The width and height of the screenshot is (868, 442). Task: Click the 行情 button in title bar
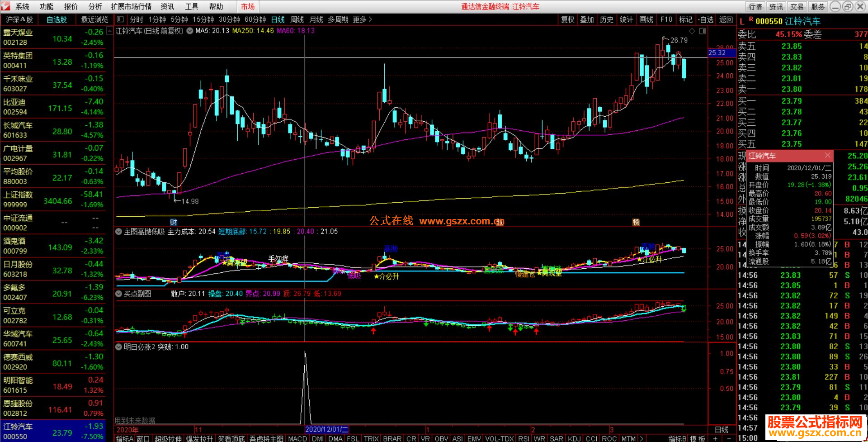(x=755, y=6)
